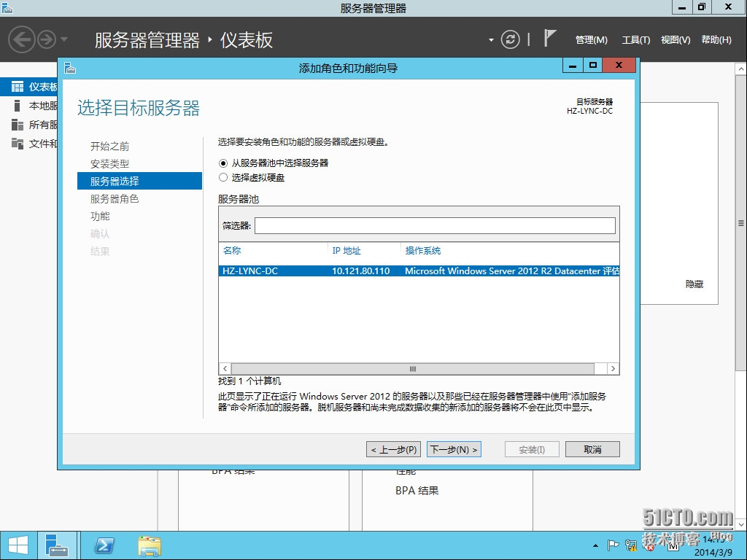The image size is (747, 560).
Task: Click the dashboard grid icon in sidebar
Action: [x=18, y=87]
